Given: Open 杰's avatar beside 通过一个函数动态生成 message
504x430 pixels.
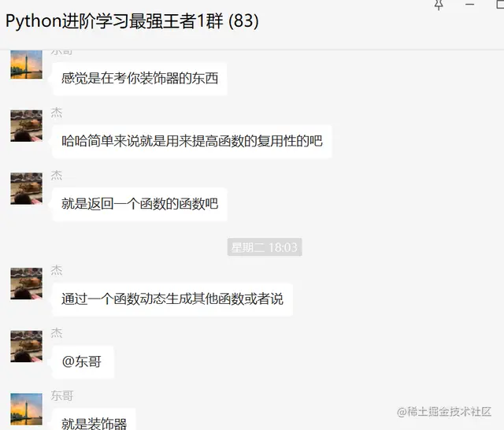Looking at the screenshot, I should (26, 284).
